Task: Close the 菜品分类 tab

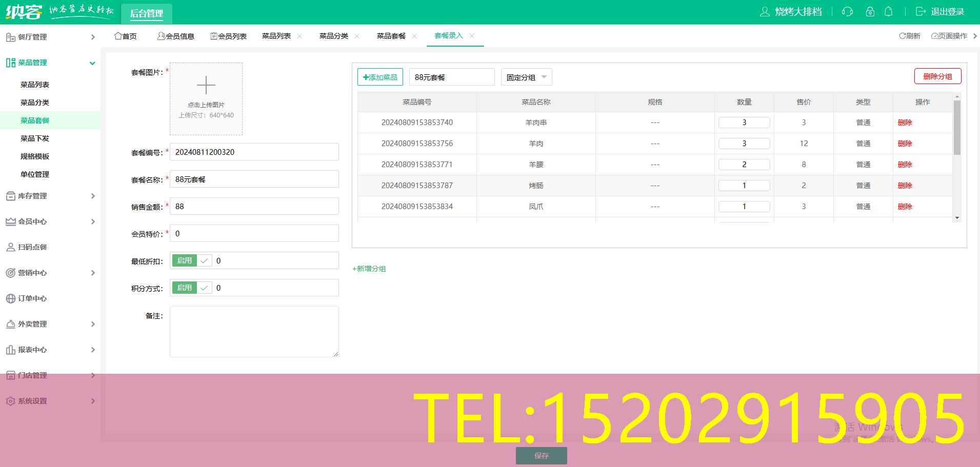Action: pyautogui.click(x=357, y=36)
